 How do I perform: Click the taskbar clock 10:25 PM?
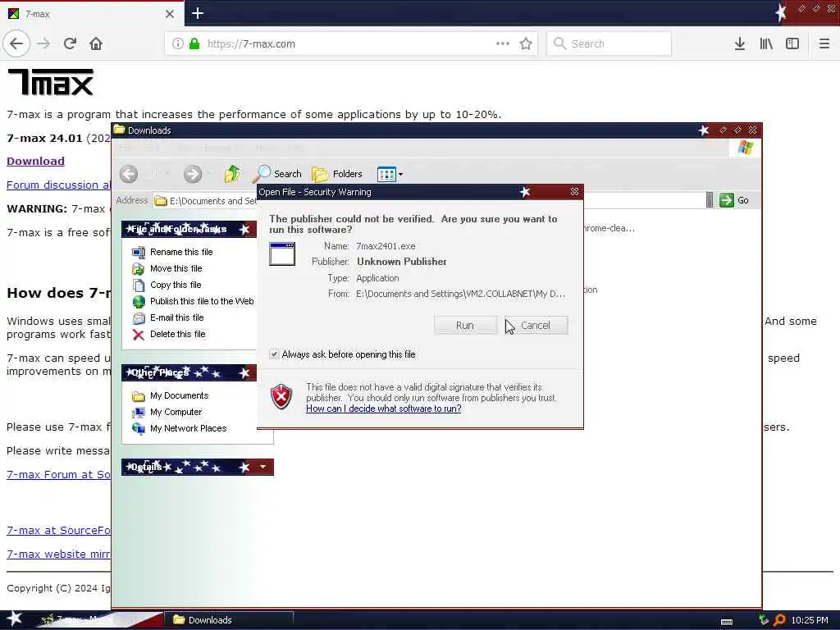tap(810, 620)
